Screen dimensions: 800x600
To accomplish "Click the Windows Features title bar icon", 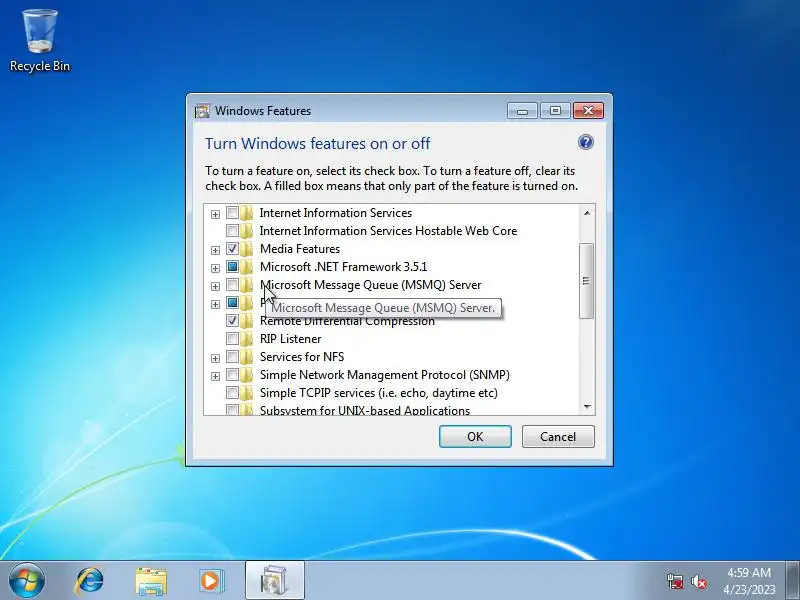I will pos(202,111).
